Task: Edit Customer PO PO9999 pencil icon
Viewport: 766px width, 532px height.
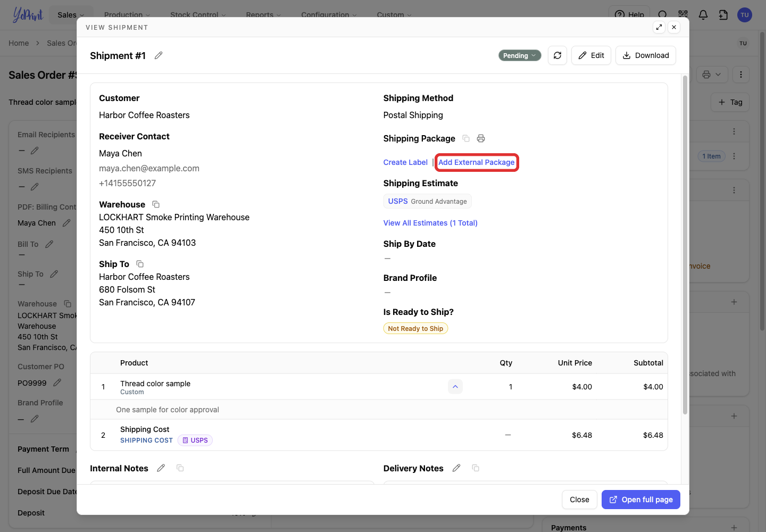Action: [x=57, y=383]
